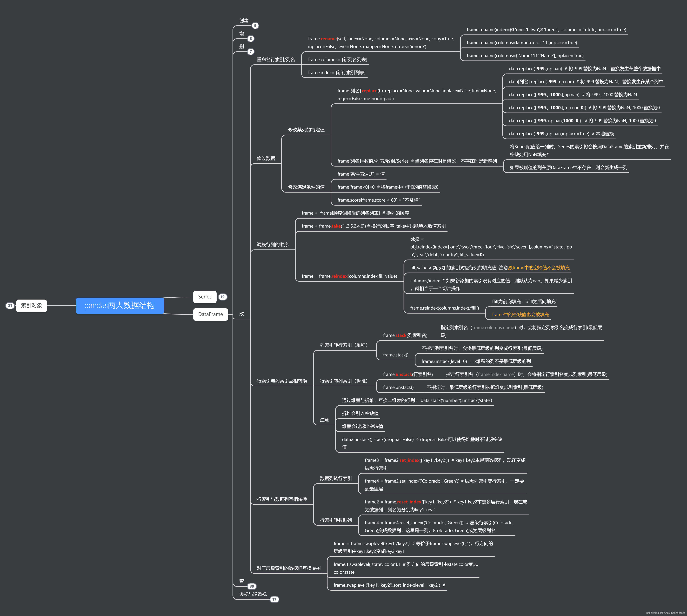Expand the 索引对象 badge 21

[x=10, y=306]
